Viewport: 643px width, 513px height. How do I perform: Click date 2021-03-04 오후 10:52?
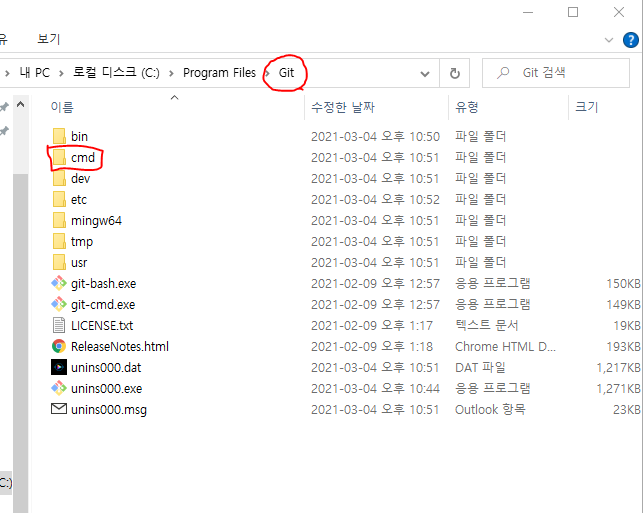point(375,200)
